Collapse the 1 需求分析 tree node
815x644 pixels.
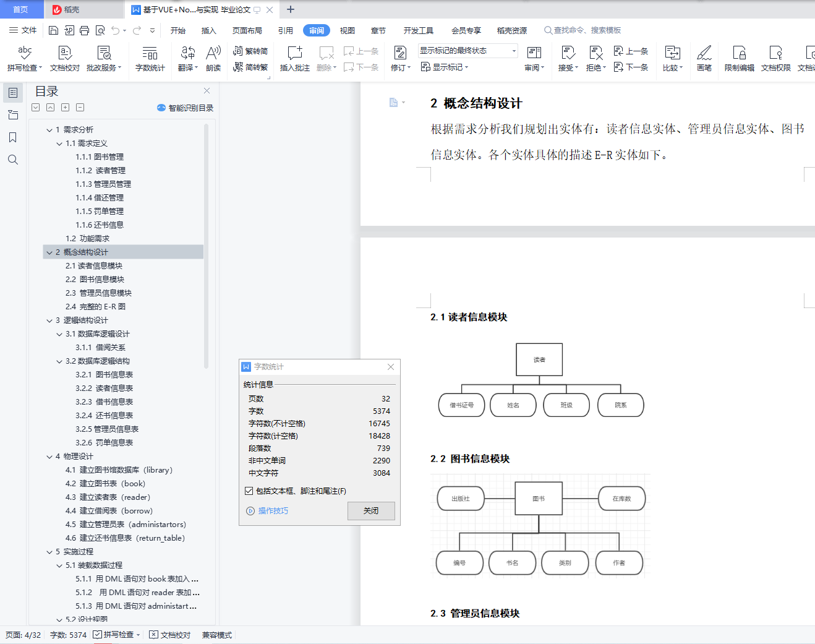coord(49,130)
